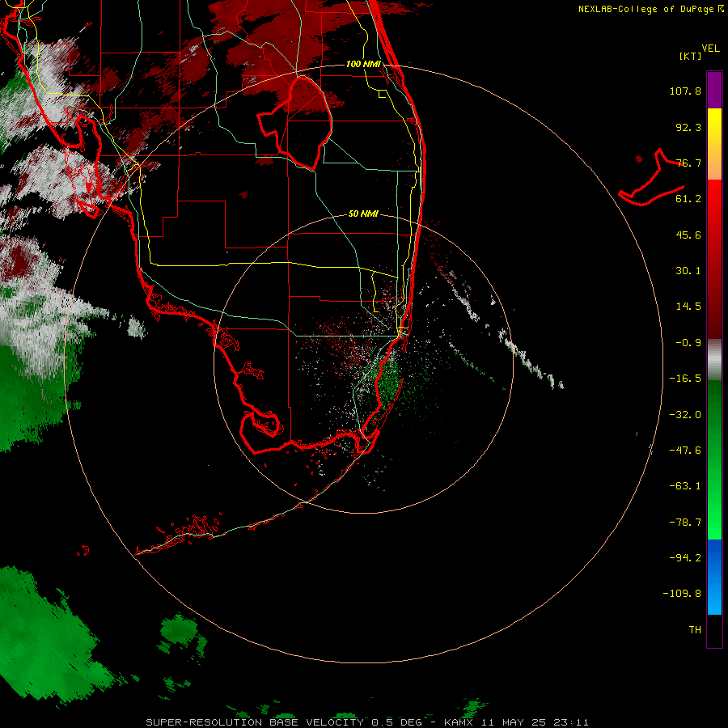Pick the bright red segment of the color bar
Viewport: 728px width, 728px height.
[714, 200]
